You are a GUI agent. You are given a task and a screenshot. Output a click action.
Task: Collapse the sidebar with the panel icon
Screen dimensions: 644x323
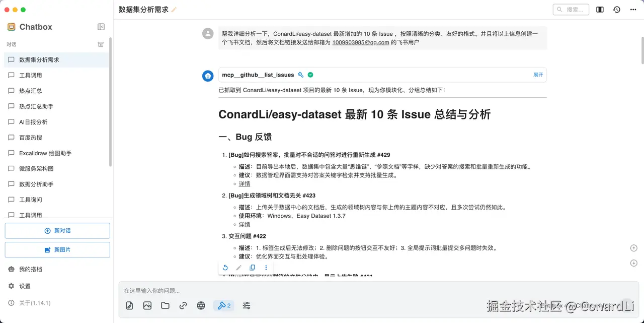(101, 27)
